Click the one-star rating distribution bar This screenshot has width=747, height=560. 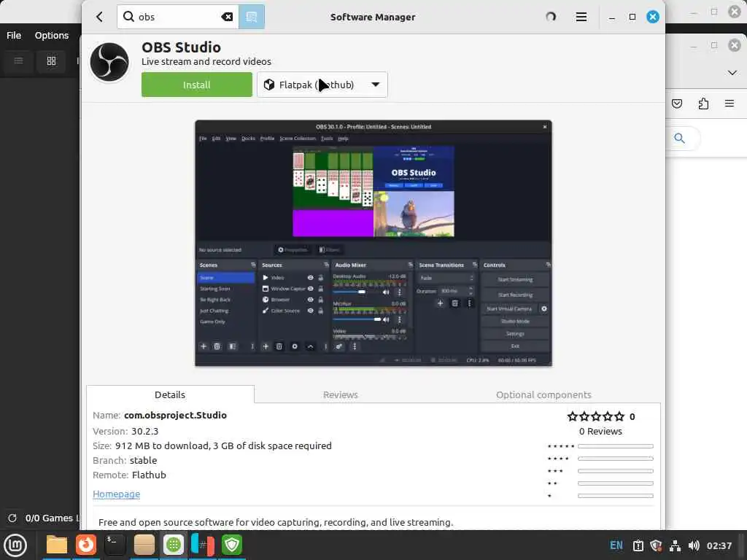tap(615, 496)
